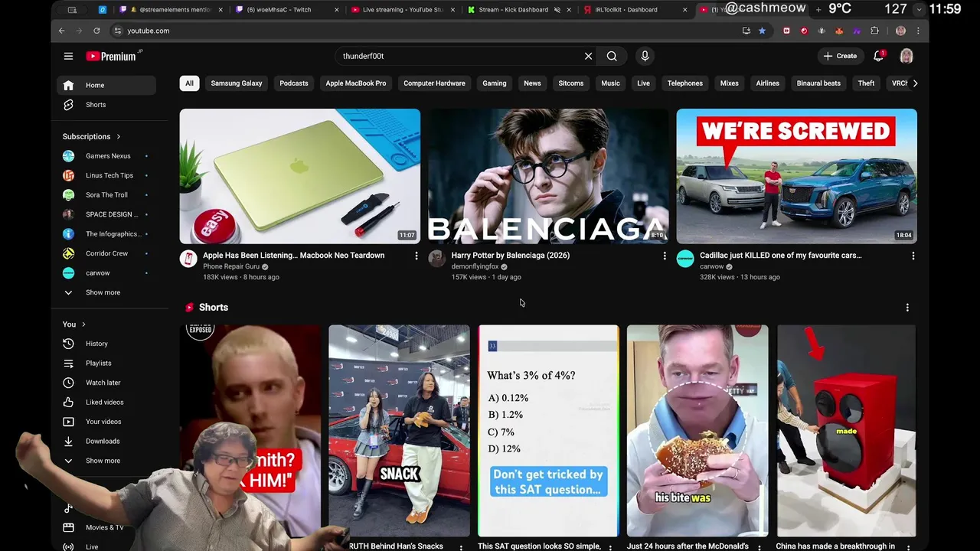Image resolution: width=980 pixels, height=551 pixels.
Task: Select the Computer Hardware chip
Action: pyautogui.click(x=434, y=83)
